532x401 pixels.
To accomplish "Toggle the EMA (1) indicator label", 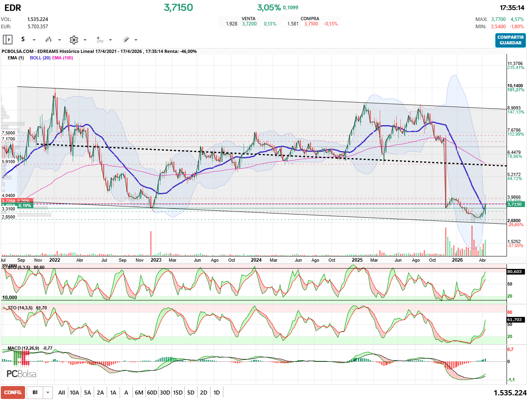I will (x=16, y=58).
